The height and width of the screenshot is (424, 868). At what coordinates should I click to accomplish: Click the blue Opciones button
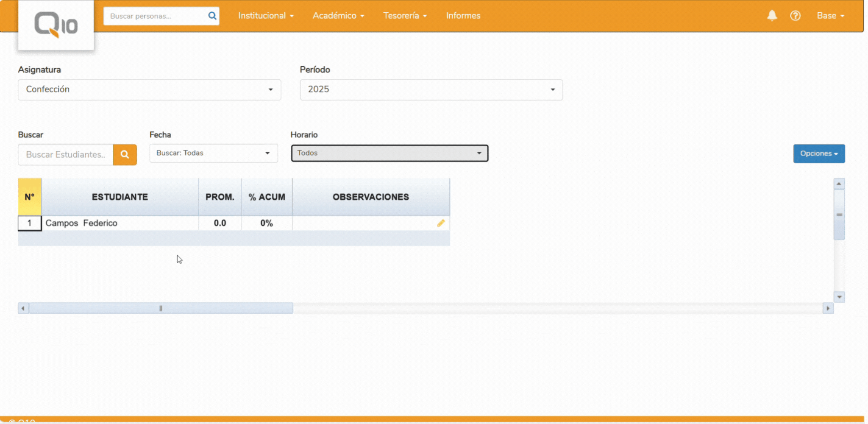(x=818, y=153)
